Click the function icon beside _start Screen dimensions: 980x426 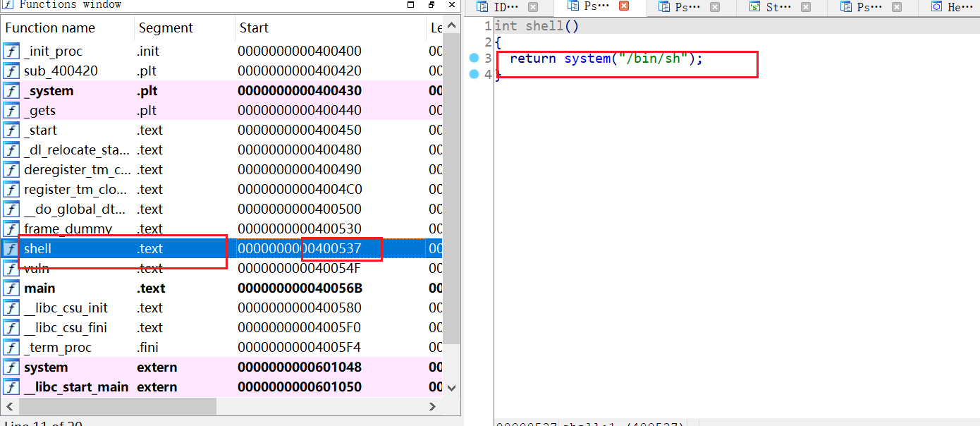point(11,130)
